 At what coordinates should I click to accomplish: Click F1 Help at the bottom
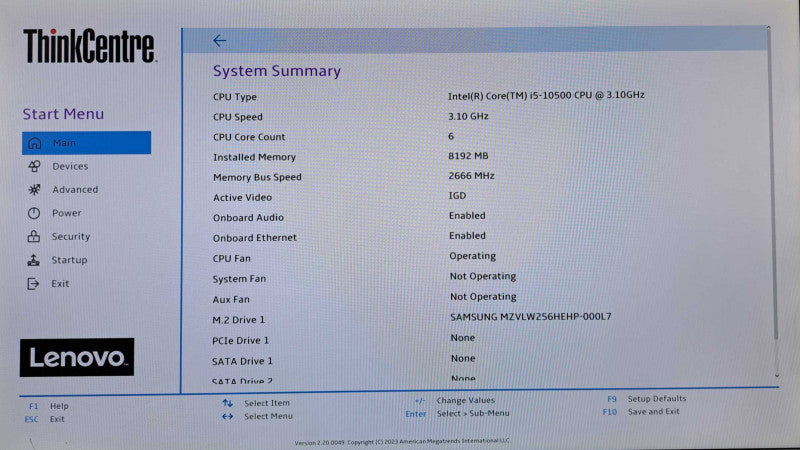pos(48,406)
